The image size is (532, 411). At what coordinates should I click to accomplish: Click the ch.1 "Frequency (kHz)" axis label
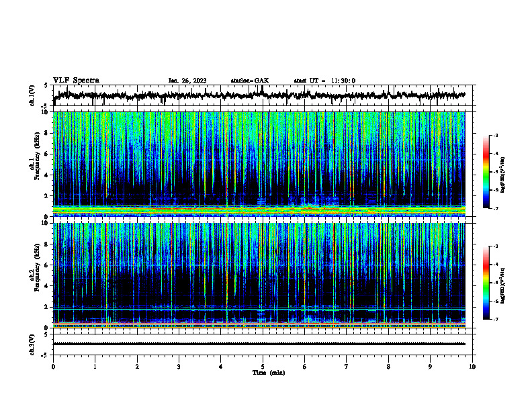coord(37,156)
